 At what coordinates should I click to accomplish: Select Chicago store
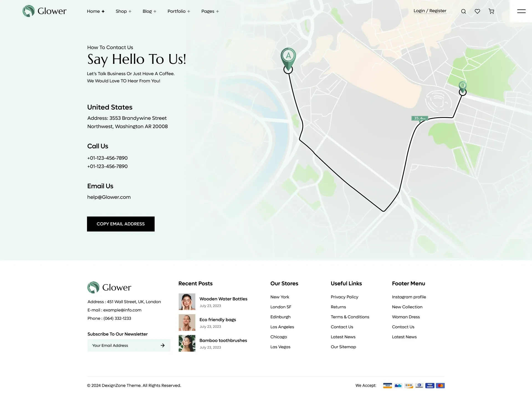coord(279,337)
